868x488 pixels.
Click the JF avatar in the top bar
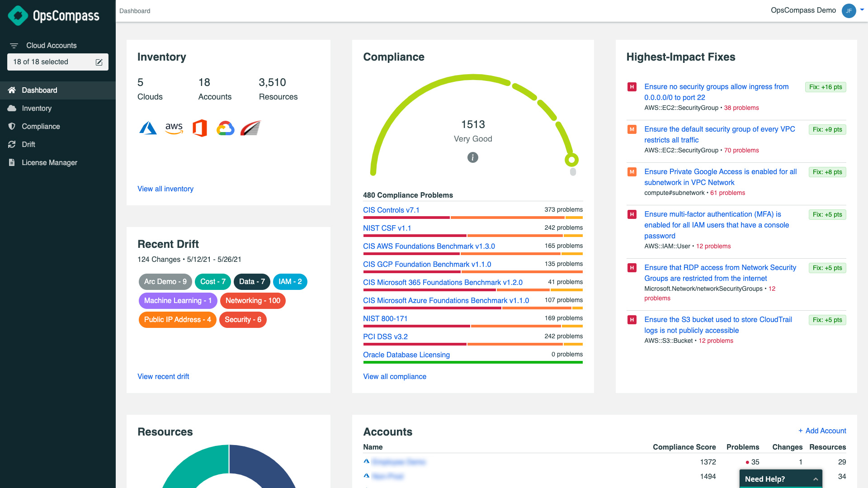849,11
